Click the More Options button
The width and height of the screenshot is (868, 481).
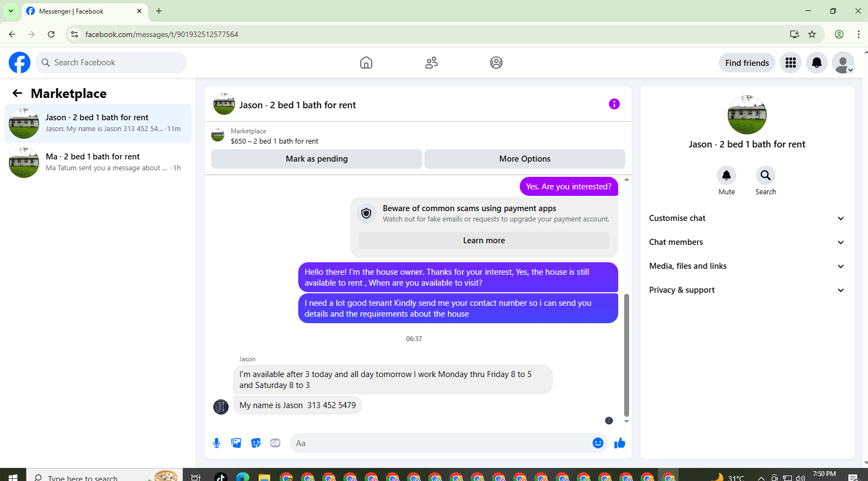525,159
